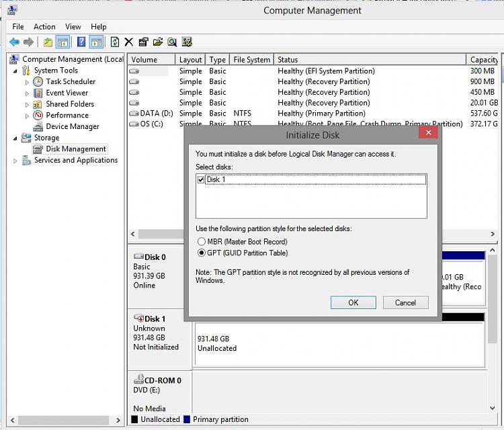The width and height of the screenshot is (504, 430).
Task: Click the Computer Management title bar icon
Action: pyautogui.click(x=12, y=10)
